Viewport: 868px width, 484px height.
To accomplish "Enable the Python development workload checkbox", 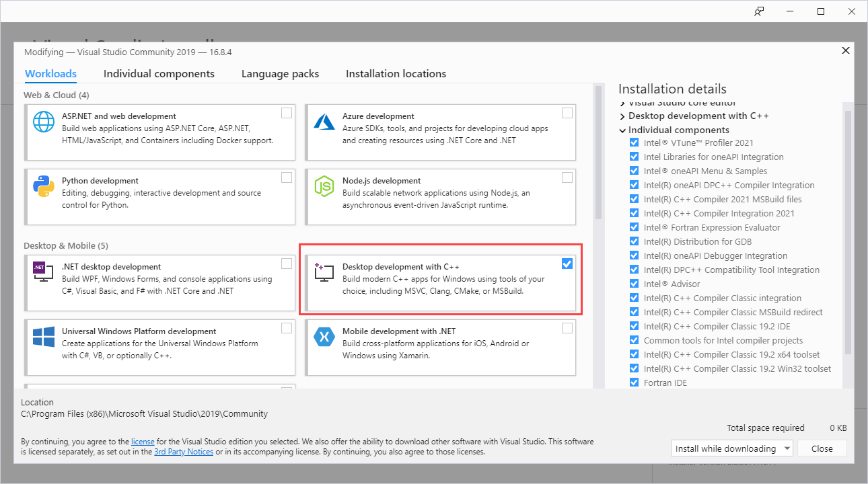I will pos(287,177).
